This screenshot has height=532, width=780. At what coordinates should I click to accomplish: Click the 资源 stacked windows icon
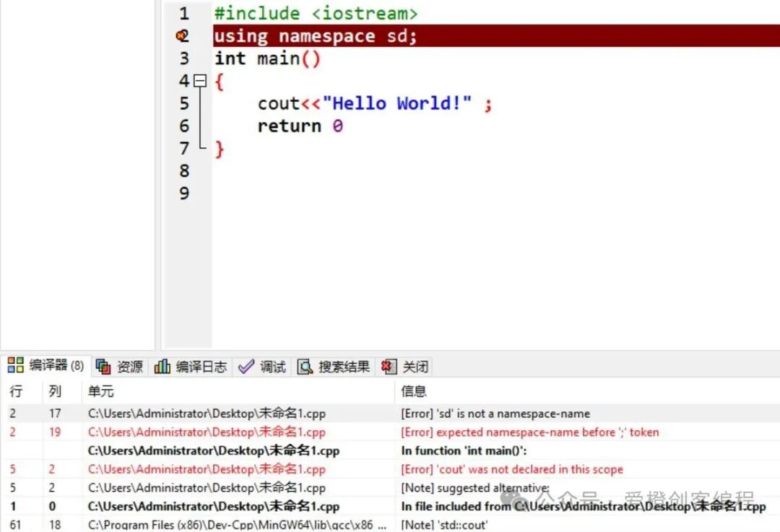(103, 367)
